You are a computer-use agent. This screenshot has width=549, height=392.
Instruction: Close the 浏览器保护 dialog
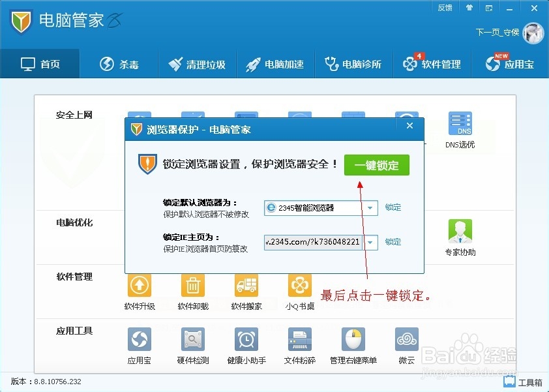click(x=409, y=126)
